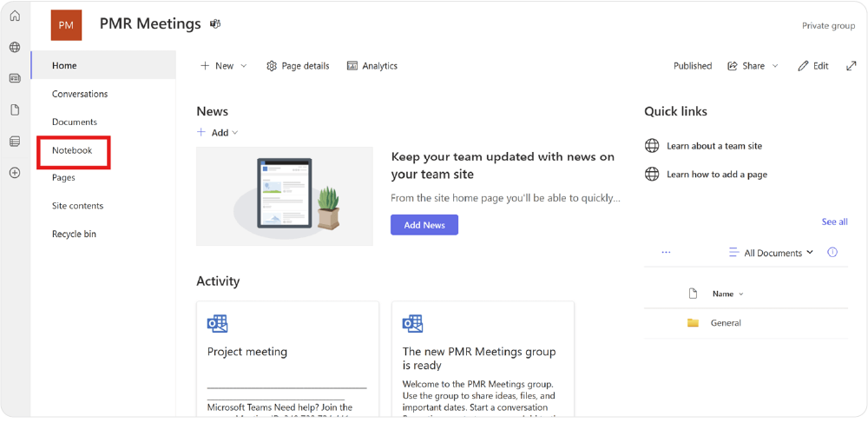868x423 pixels.
Task: Select Home in left navigation
Action: tap(103, 65)
